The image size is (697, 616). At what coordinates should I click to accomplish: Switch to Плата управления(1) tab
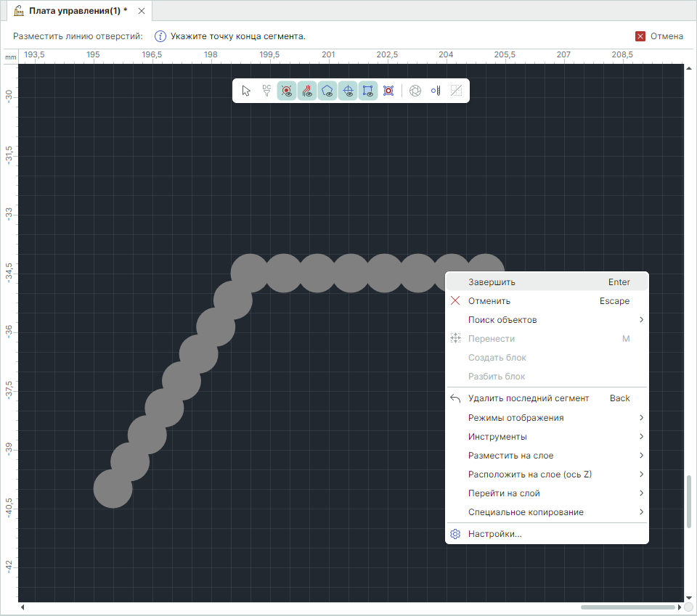click(78, 11)
